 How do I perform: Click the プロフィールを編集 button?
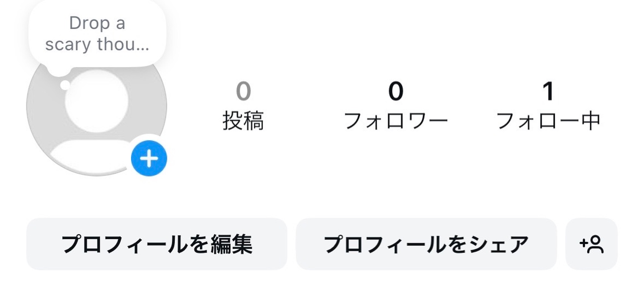(157, 244)
